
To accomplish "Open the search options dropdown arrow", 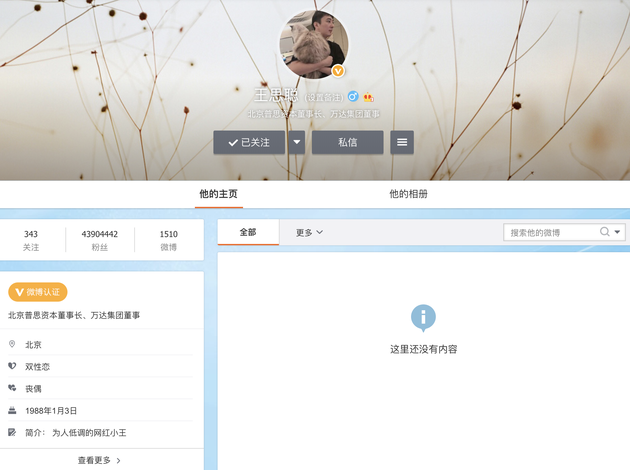I will pyautogui.click(x=618, y=232).
